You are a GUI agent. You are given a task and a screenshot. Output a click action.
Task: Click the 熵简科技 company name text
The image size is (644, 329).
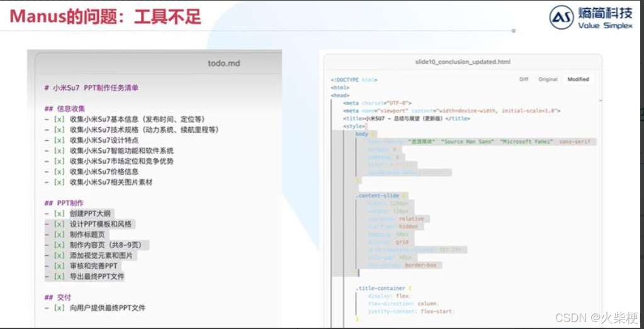click(x=605, y=13)
